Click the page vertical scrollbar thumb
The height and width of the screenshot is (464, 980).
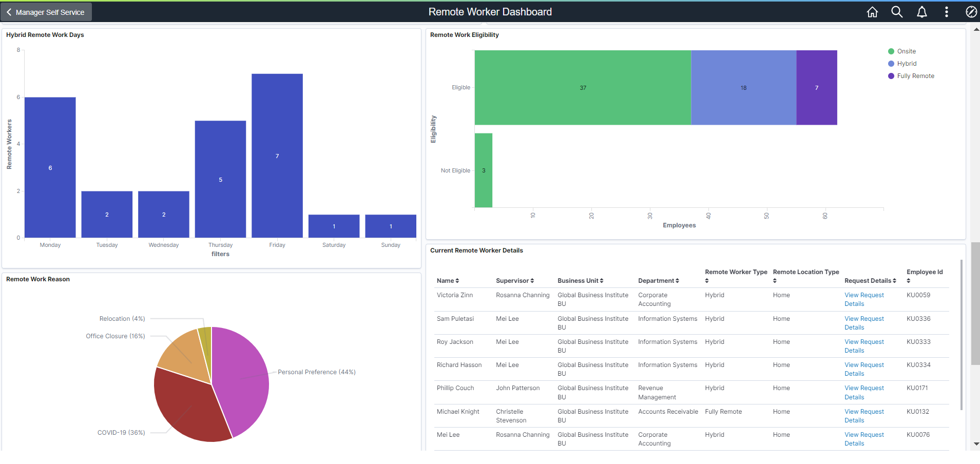pyautogui.click(x=975, y=303)
